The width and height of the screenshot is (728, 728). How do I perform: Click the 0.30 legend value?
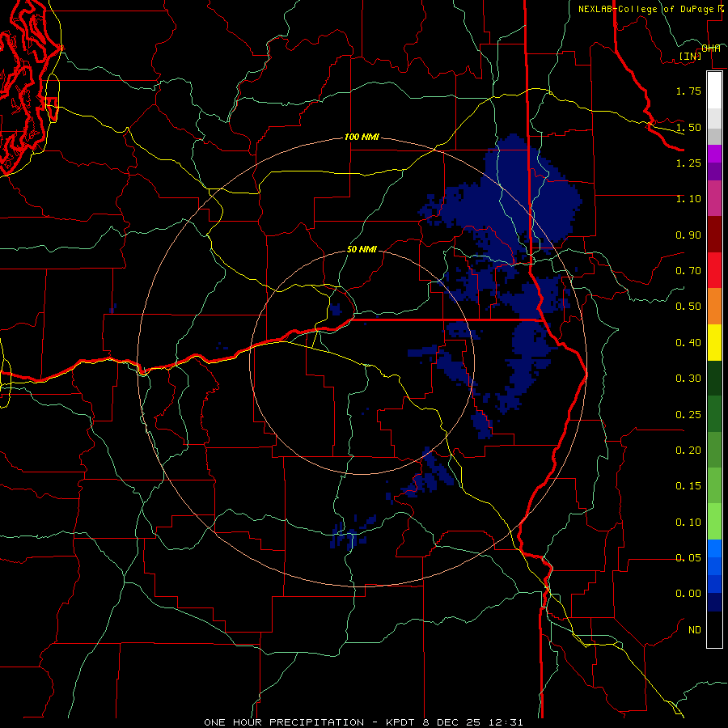point(688,379)
